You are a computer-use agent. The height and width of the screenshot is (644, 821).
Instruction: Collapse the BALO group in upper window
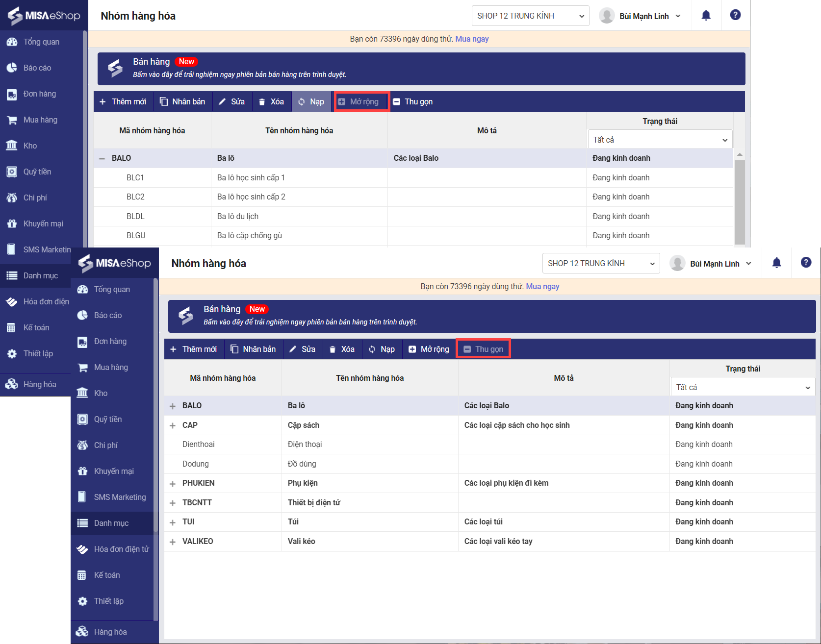102,158
